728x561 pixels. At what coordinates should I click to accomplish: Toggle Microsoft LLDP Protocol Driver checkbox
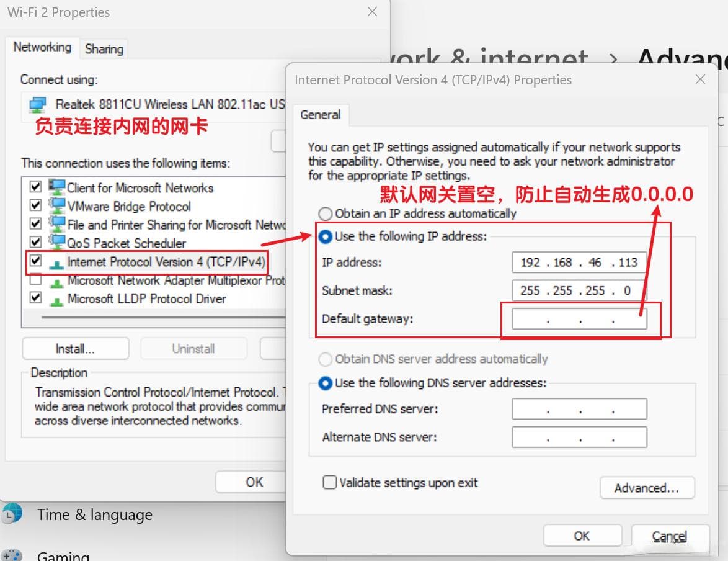point(35,297)
